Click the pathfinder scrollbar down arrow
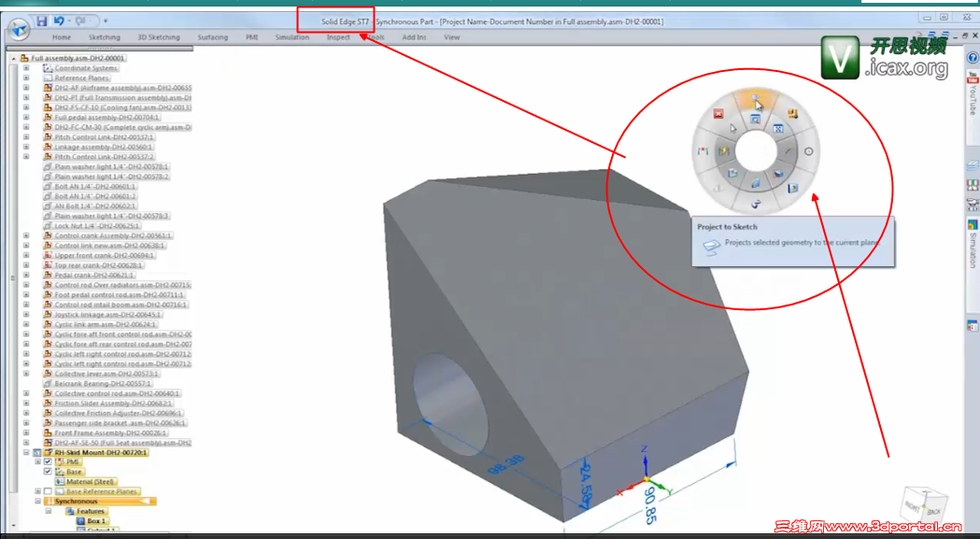Viewport: 980px width, 539px height. tap(13, 526)
